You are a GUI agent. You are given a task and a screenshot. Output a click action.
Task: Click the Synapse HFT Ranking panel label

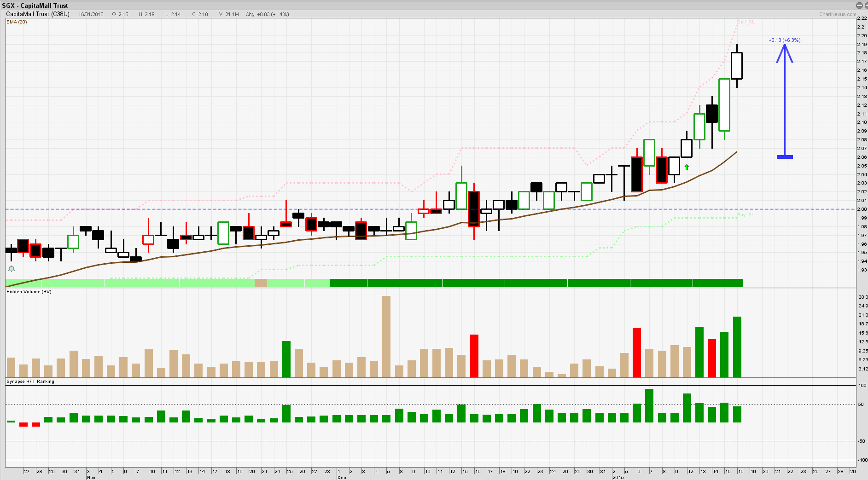coord(30,382)
